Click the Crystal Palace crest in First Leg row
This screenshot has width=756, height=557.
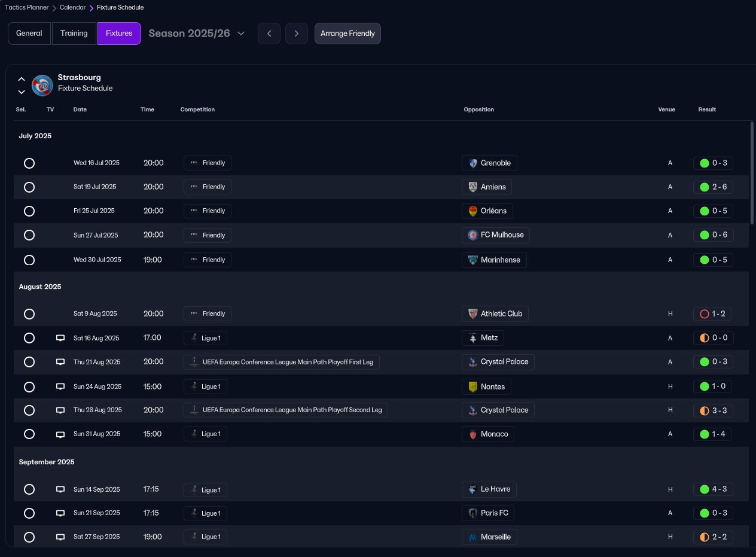(x=472, y=362)
